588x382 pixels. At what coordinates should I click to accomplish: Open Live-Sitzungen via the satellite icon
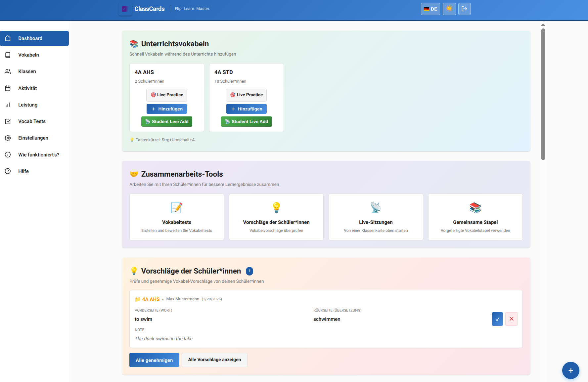[x=376, y=208]
